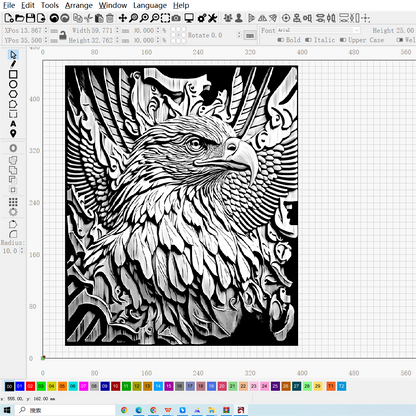Create a new file with the New icon

8,18
